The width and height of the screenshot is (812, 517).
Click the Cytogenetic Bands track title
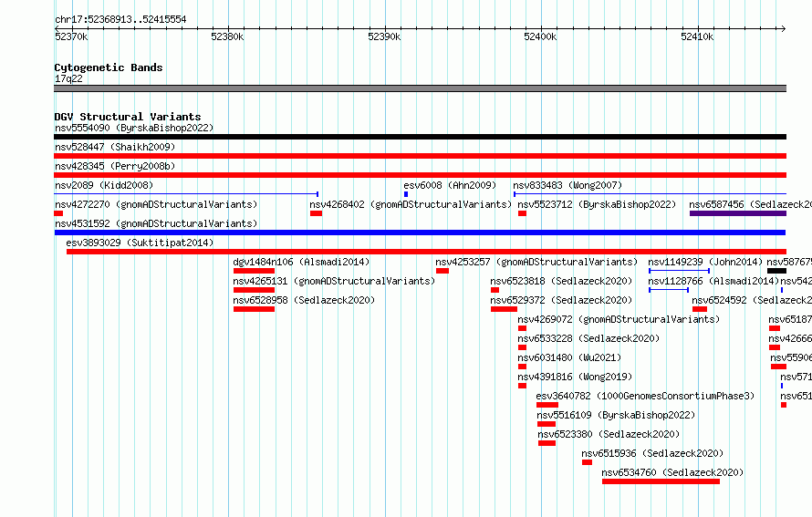tap(109, 67)
